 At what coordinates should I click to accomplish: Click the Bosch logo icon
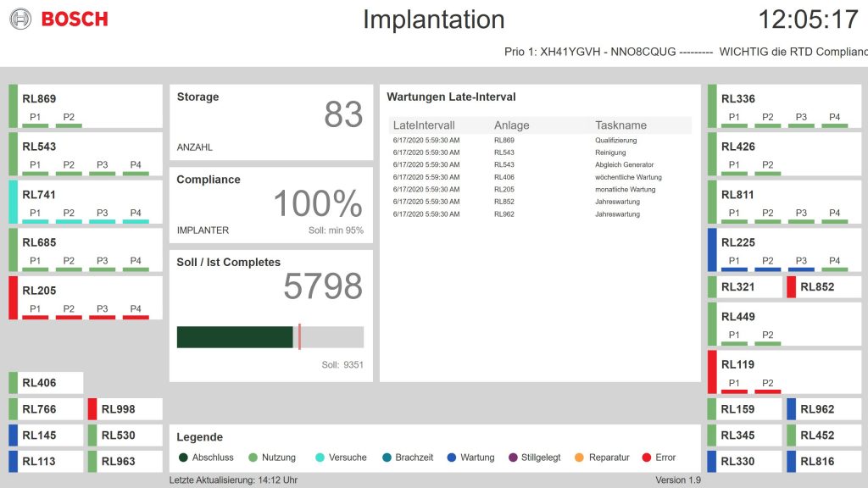pyautogui.click(x=20, y=19)
